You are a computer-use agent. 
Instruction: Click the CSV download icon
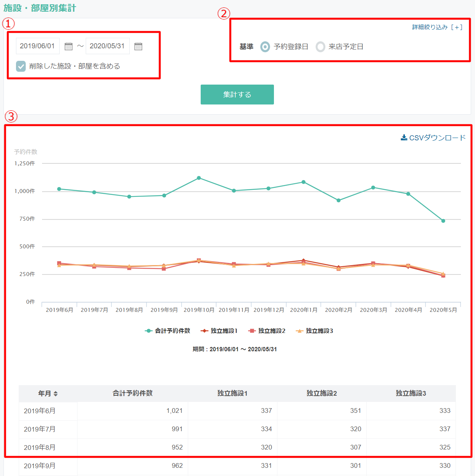click(404, 138)
